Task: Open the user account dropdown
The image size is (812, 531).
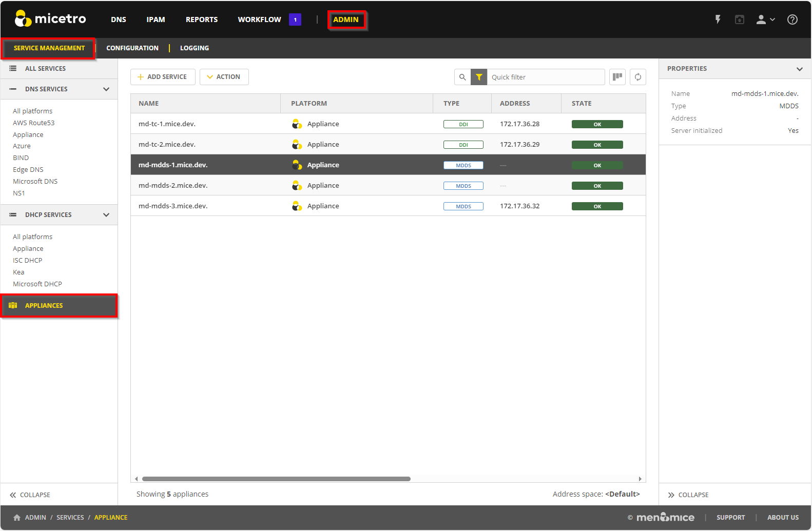Action: pyautogui.click(x=765, y=19)
